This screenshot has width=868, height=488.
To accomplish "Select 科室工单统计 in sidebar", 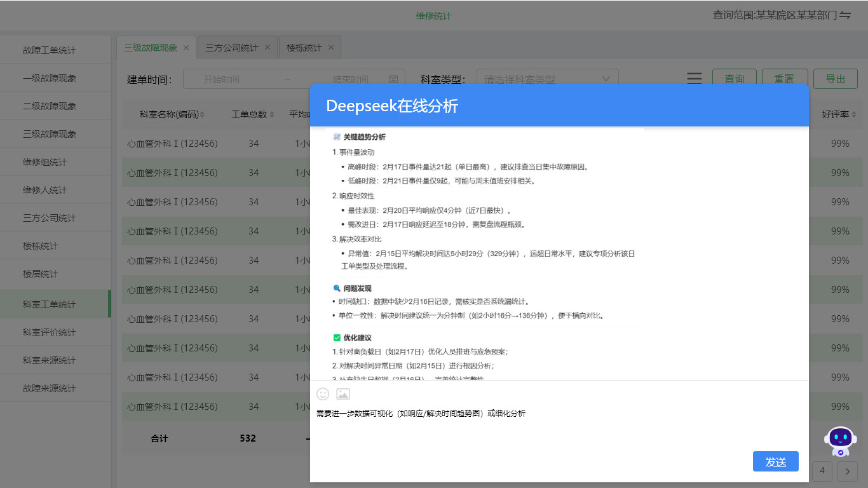I will [55, 304].
